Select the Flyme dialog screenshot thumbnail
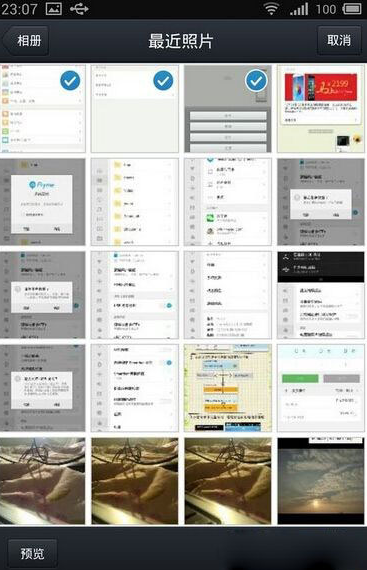 (x=43, y=202)
